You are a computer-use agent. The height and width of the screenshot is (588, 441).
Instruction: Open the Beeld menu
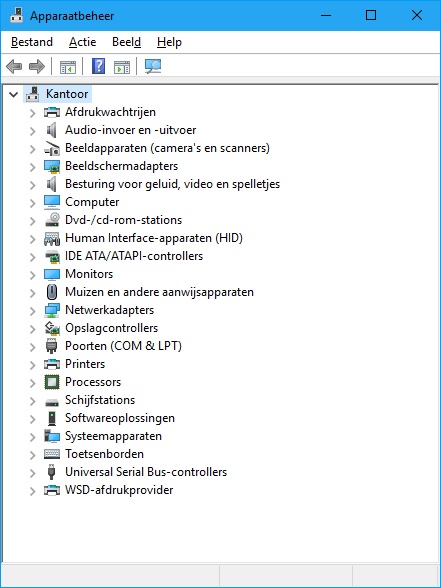click(126, 42)
